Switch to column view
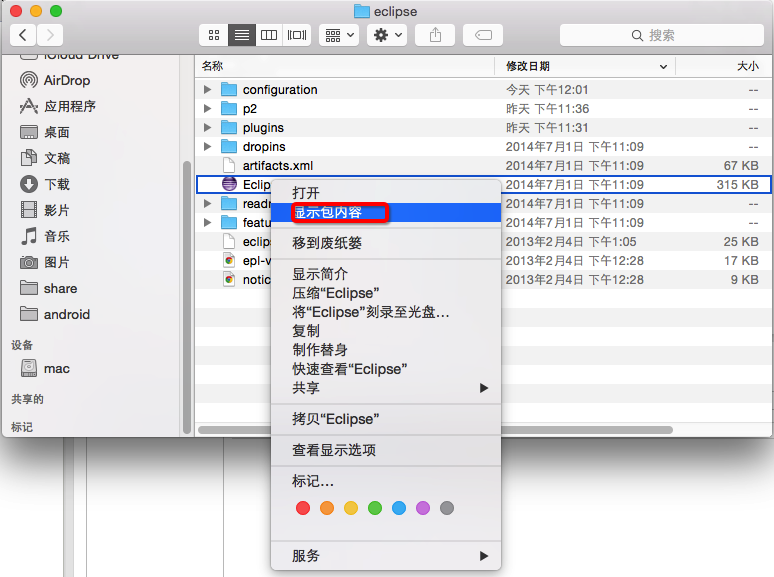774x577 pixels. pyautogui.click(x=269, y=35)
